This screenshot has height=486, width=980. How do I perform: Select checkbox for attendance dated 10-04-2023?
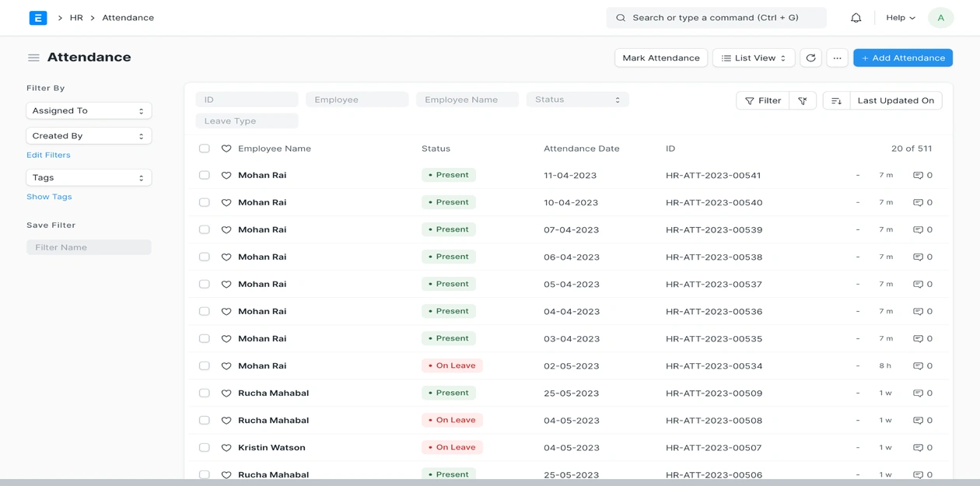[x=205, y=202]
